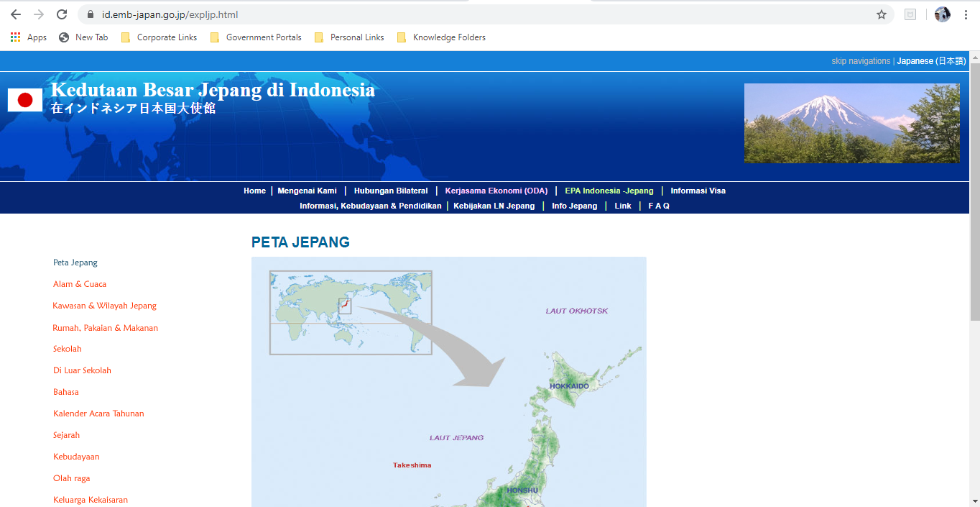Open the Corporate Links bookmark folder
Image resolution: width=980 pixels, height=507 pixels.
tap(159, 37)
